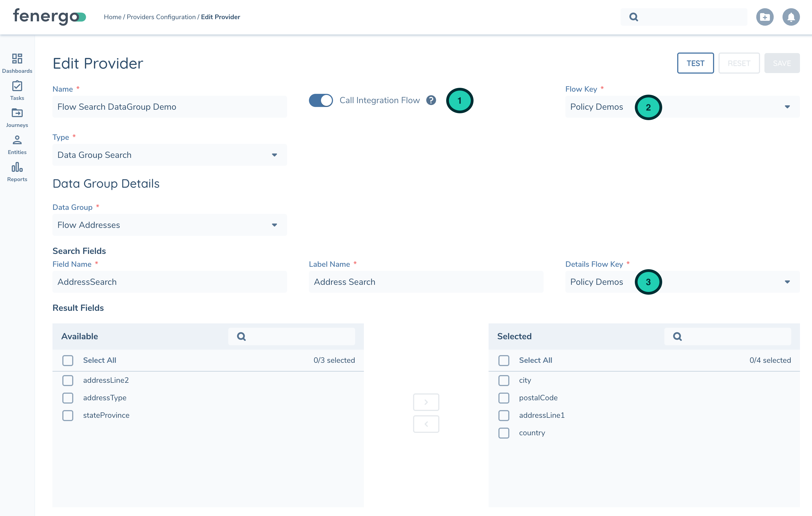Expand the Type dropdown
The width and height of the screenshot is (812, 516).
point(169,155)
